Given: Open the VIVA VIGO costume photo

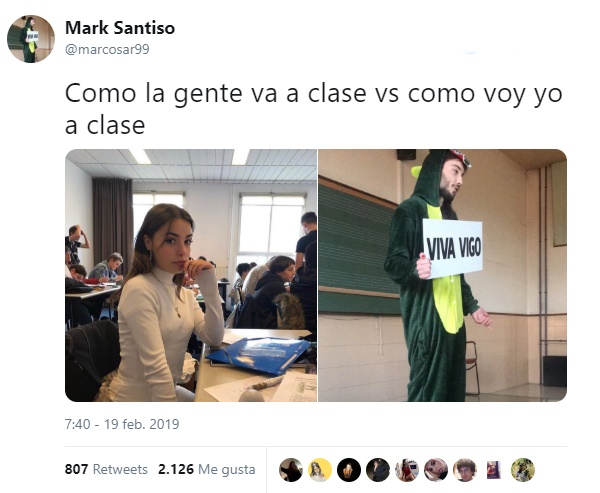Looking at the screenshot, I should 442,275.
